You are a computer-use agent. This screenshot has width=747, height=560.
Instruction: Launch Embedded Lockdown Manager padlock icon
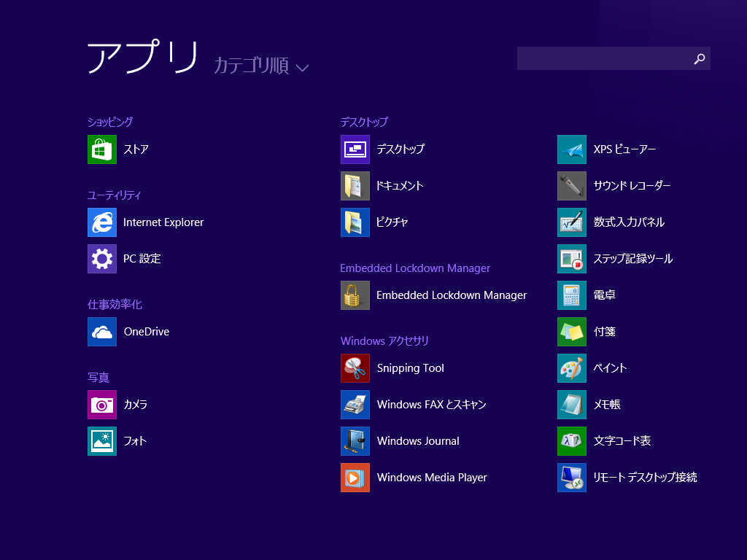[355, 295]
